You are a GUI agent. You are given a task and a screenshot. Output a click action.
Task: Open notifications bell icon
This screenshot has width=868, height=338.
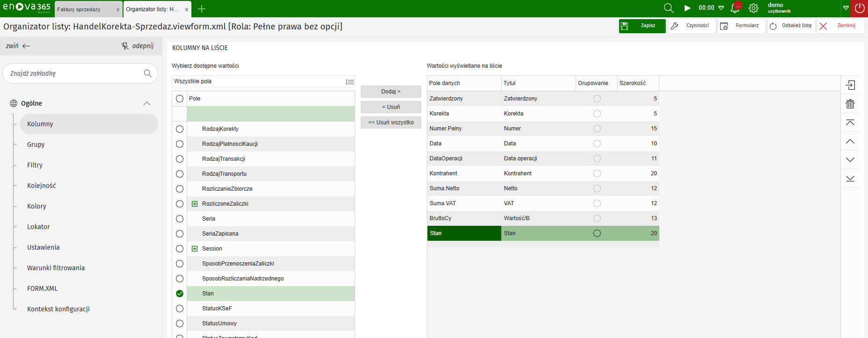pyautogui.click(x=735, y=8)
